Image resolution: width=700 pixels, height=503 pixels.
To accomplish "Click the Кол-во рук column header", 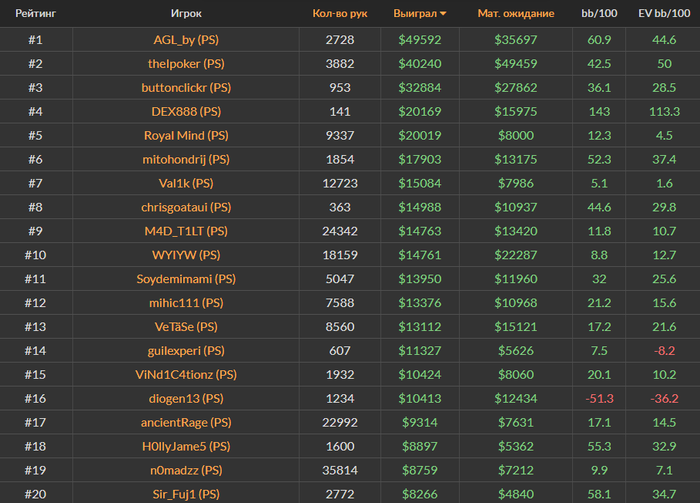I will tap(339, 14).
